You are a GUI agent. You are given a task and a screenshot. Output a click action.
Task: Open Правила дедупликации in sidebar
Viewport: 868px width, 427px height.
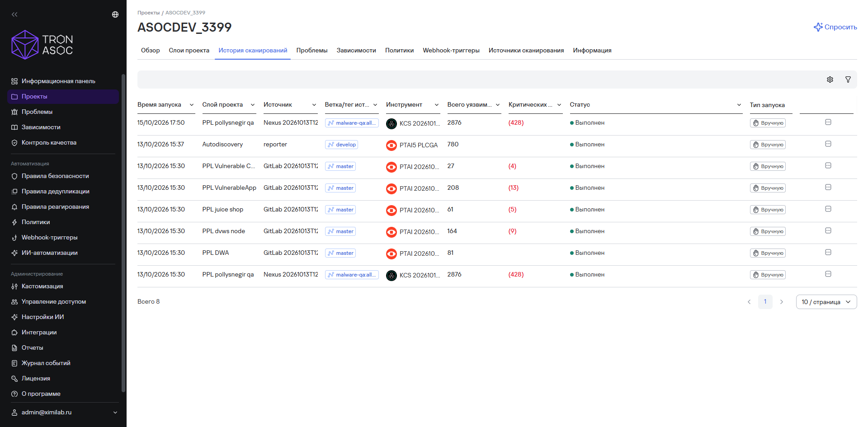63,192
